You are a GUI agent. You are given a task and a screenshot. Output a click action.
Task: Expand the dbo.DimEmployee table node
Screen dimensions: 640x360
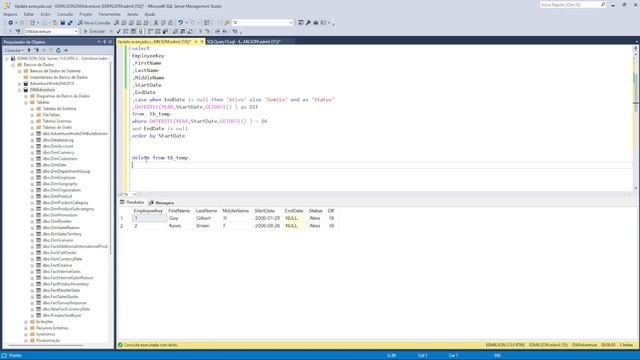[32, 178]
